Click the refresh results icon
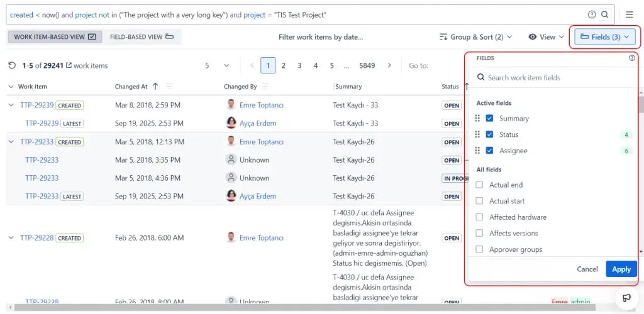Image resolution: width=644 pixels, height=314 pixels. tap(12, 65)
